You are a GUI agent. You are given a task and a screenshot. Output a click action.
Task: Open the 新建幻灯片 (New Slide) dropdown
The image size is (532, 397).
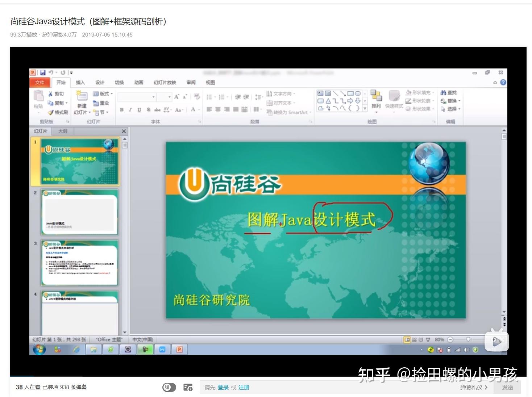click(x=81, y=103)
